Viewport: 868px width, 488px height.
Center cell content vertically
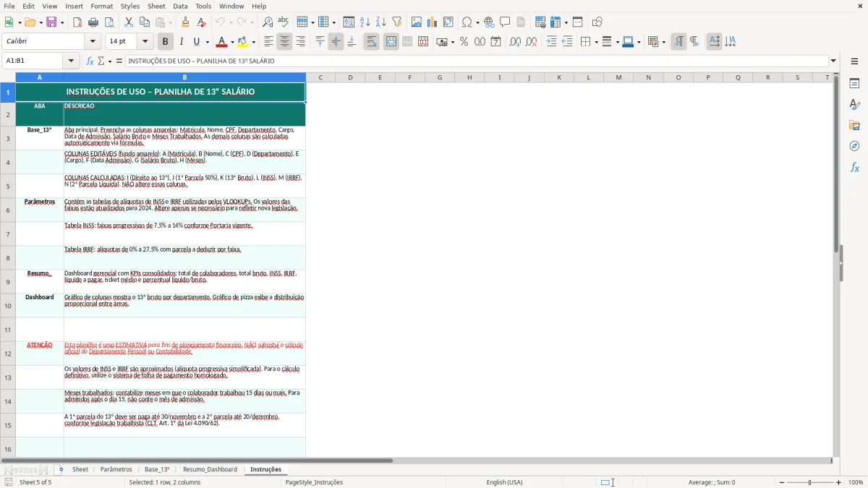tap(336, 42)
